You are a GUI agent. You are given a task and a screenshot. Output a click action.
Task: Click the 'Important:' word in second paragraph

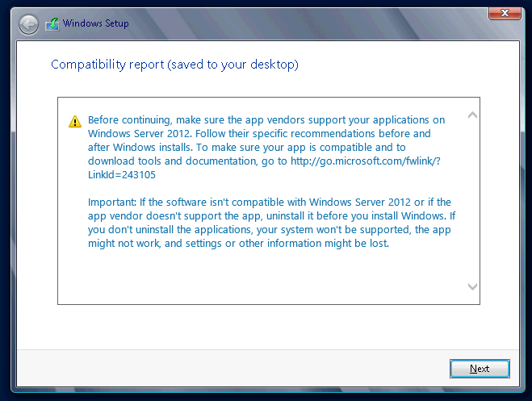(x=112, y=203)
